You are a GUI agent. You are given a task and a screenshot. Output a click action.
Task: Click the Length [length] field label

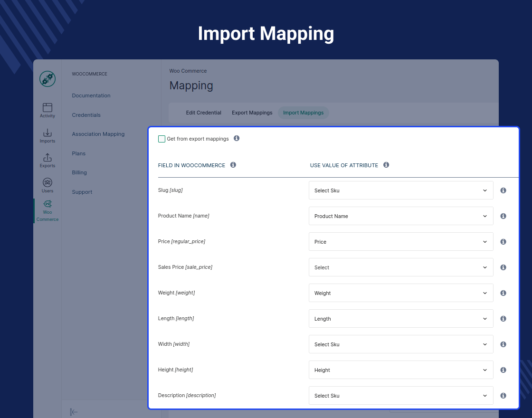tap(176, 318)
